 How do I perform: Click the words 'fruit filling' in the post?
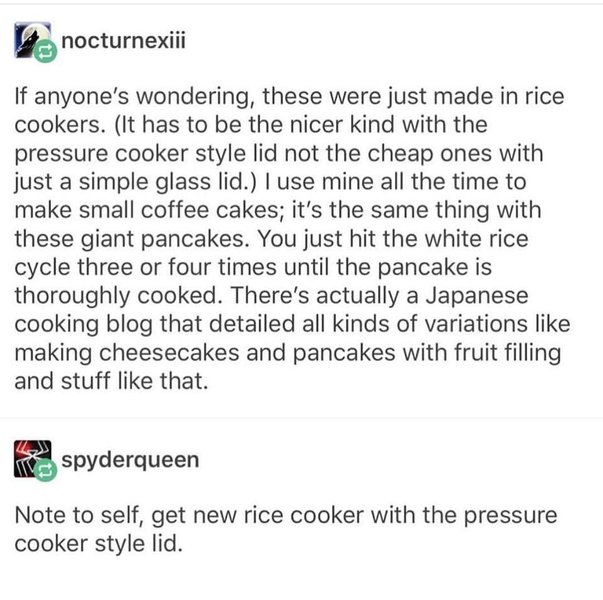(x=508, y=353)
